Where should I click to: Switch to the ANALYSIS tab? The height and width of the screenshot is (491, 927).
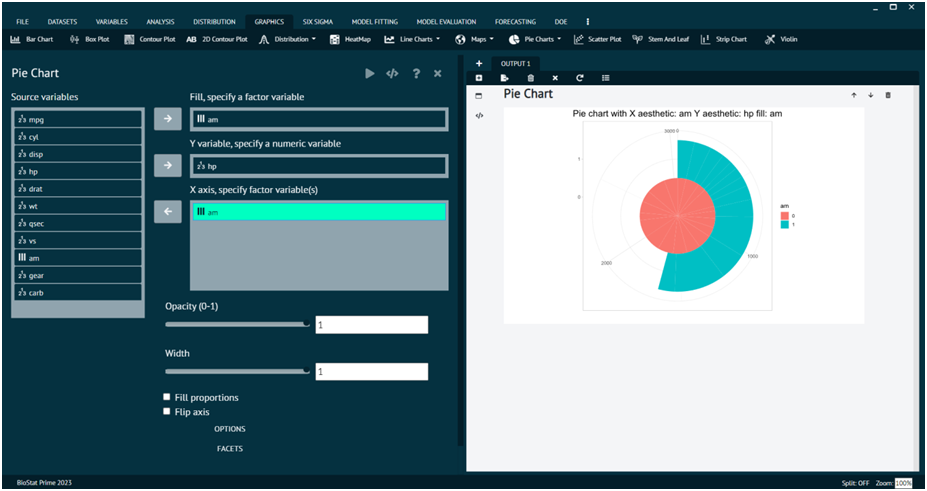(x=160, y=22)
